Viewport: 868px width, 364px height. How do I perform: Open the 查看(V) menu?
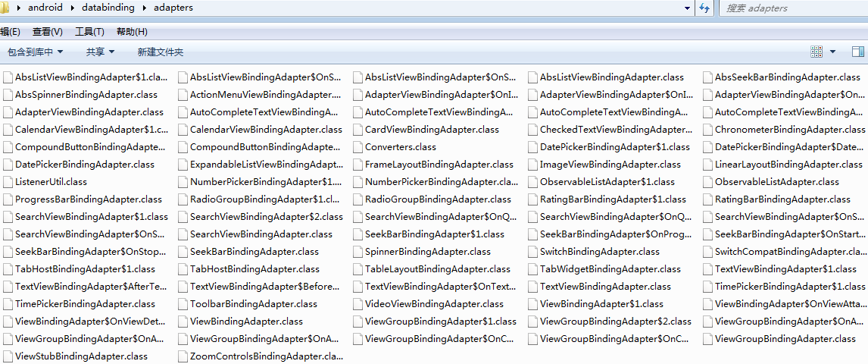click(x=47, y=32)
